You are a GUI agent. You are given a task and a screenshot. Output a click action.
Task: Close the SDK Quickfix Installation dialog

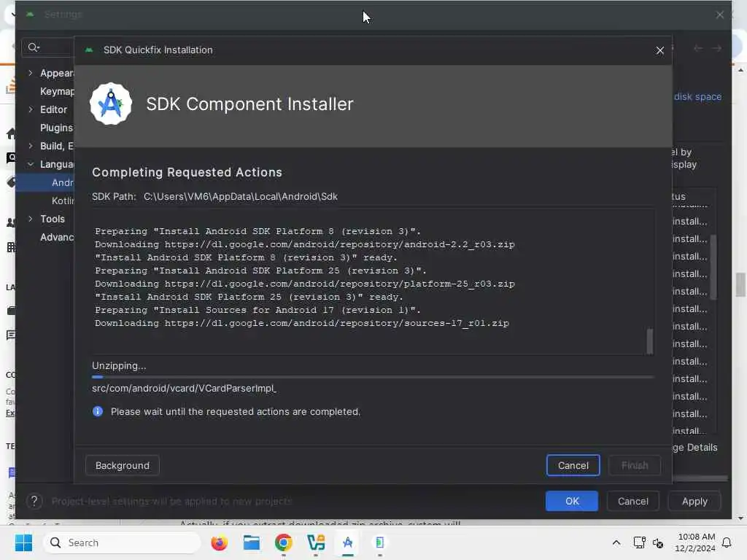point(659,50)
